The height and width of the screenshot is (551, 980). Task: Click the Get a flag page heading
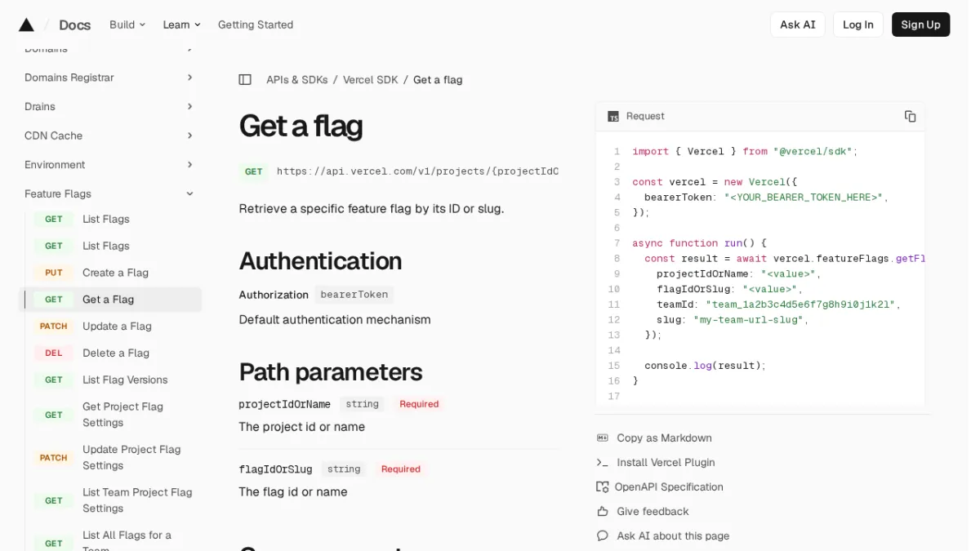(301, 126)
